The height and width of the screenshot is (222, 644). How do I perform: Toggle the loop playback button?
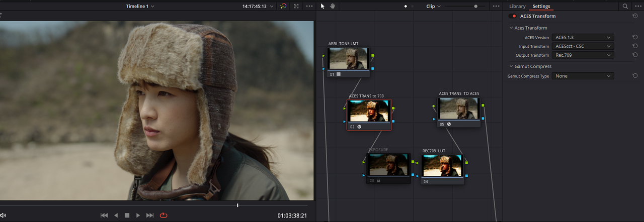click(164, 215)
